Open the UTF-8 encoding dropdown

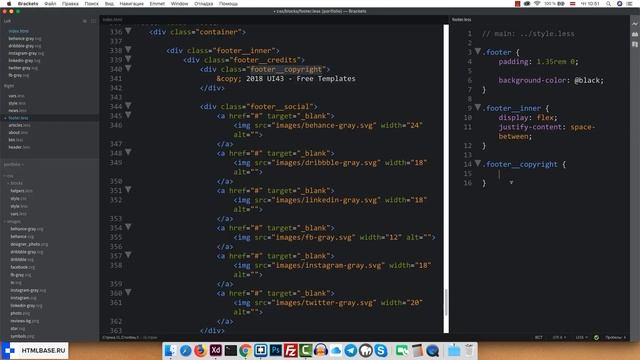pyautogui.click(x=559, y=338)
